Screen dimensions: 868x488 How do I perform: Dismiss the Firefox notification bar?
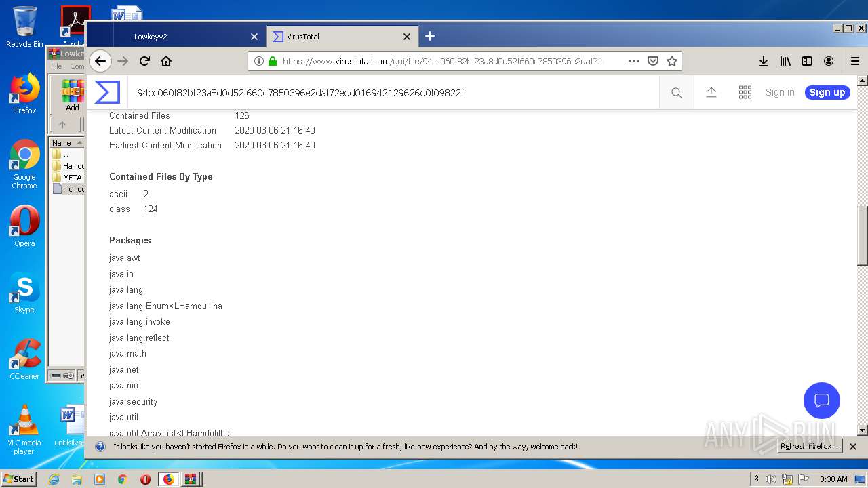853,447
